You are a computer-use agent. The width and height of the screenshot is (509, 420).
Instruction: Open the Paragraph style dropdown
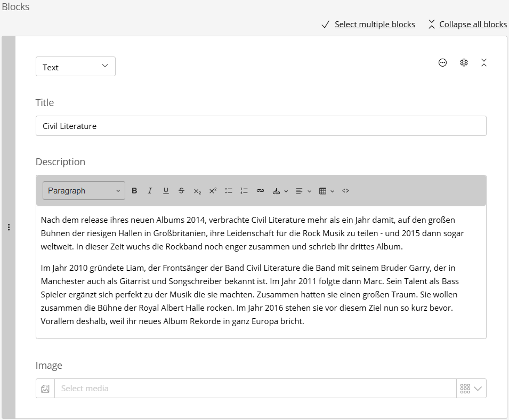(84, 191)
